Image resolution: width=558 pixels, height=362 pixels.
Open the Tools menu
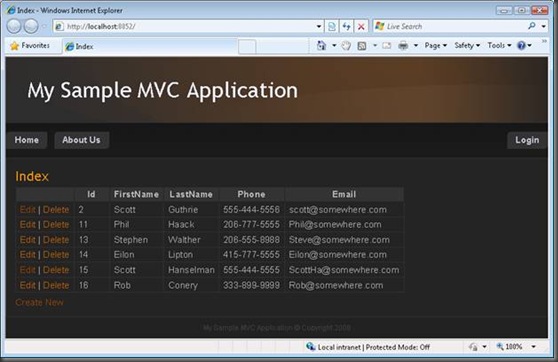(499, 46)
